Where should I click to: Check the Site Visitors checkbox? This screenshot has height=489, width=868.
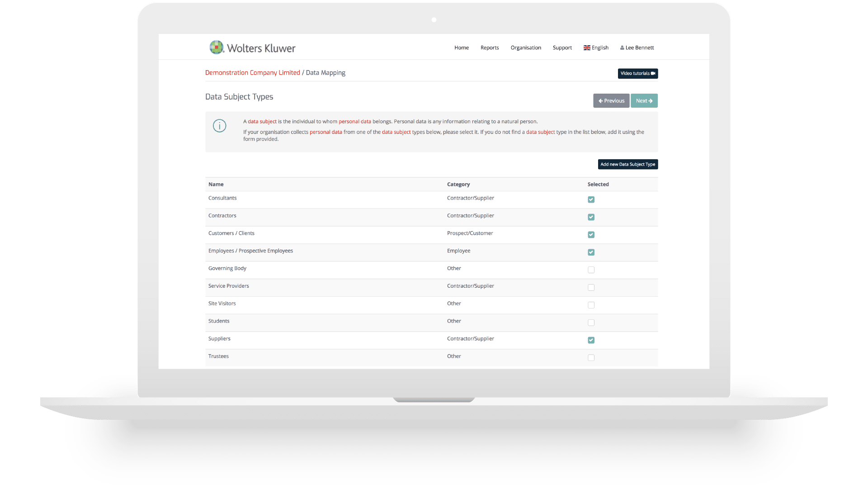pyautogui.click(x=591, y=305)
